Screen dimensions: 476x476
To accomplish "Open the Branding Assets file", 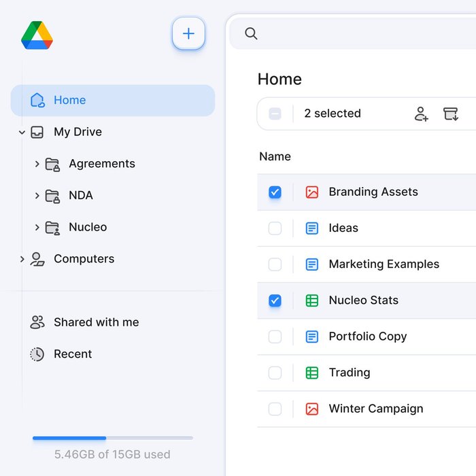I will 373,192.
